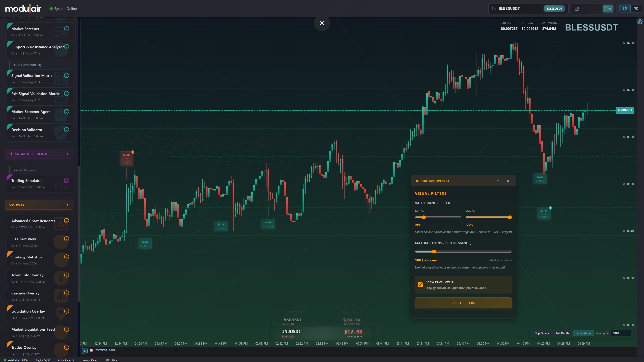Click the $5.3K red liquidation balloon
644x362 pixels.
(x=126, y=158)
